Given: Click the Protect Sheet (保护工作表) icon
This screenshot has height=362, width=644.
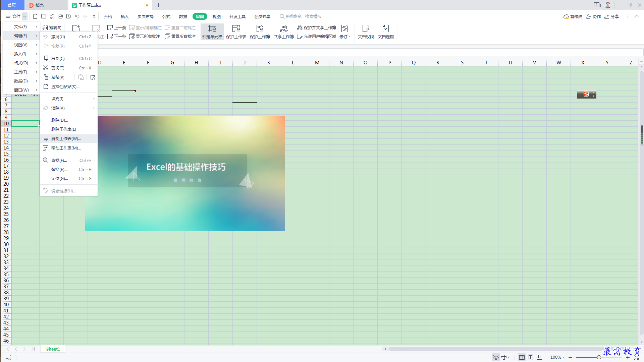Looking at the screenshot, I should pyautogui.click(x=236, y=29).
